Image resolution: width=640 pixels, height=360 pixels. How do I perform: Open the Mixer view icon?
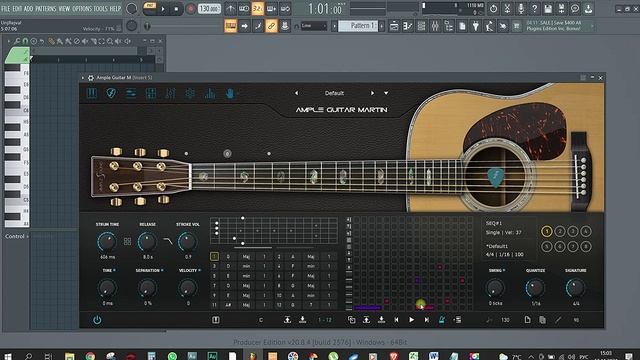pos(435,26)
